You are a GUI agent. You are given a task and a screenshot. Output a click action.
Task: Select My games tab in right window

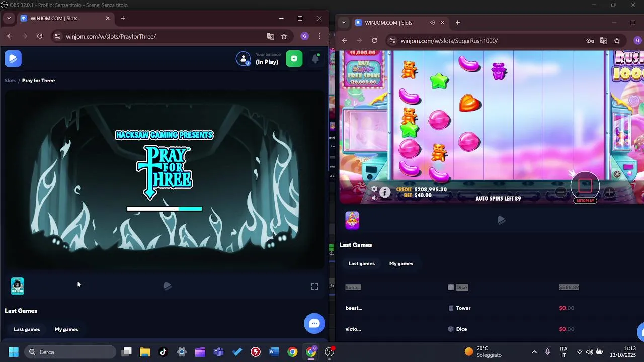pyautogui.click(x=401, y=263)
